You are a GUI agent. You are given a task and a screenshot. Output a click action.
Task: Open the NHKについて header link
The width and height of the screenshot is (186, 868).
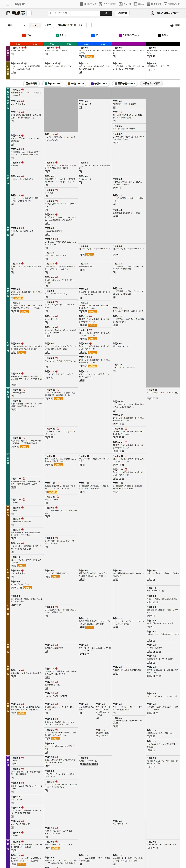coord(88,4)
